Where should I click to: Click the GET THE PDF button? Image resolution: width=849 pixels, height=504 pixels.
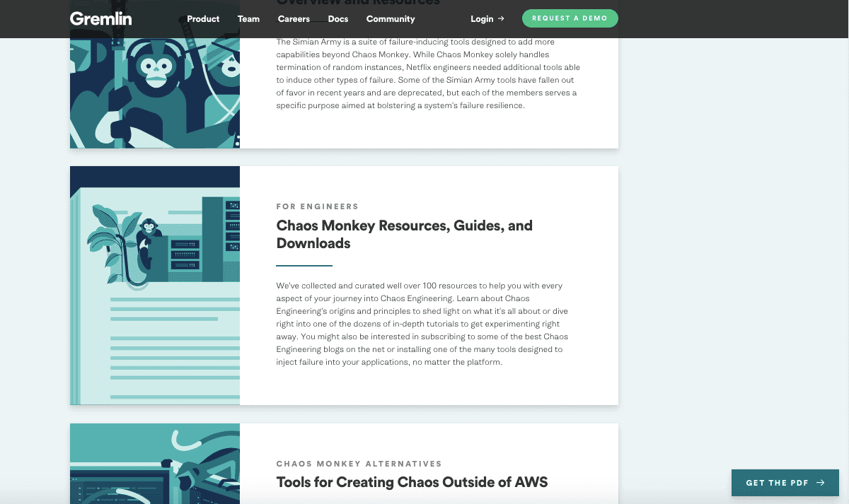(785, 483)
